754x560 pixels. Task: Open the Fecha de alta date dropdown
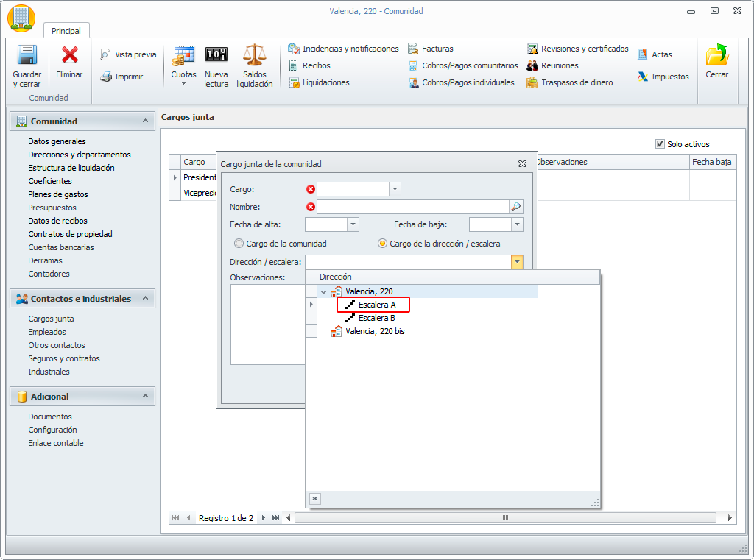coord(353,224)
